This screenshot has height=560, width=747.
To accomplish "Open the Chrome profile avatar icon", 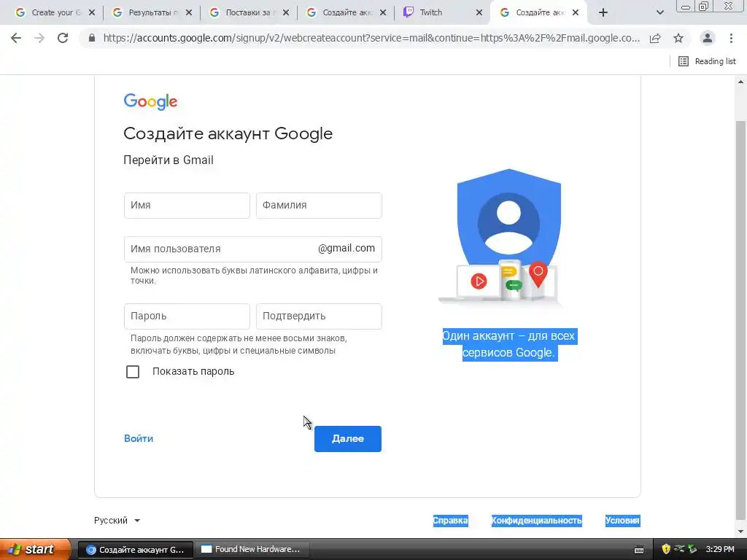I will pos(708,38).
